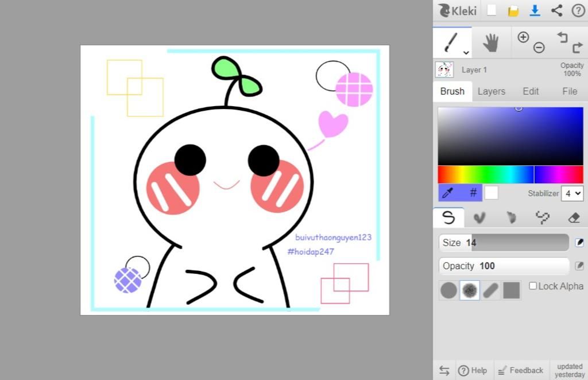This screenshot has height=380, width=588.
Task: Enable the Lock Alpha checkbox
Action: pos(532,286)
